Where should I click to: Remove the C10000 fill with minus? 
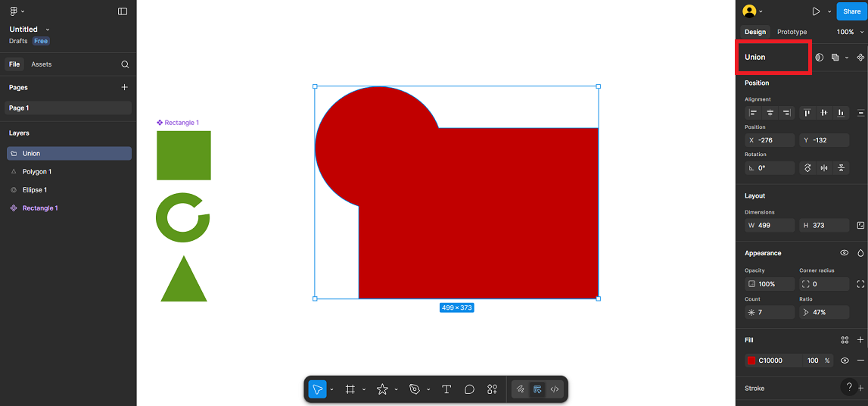tap(860, 361)
